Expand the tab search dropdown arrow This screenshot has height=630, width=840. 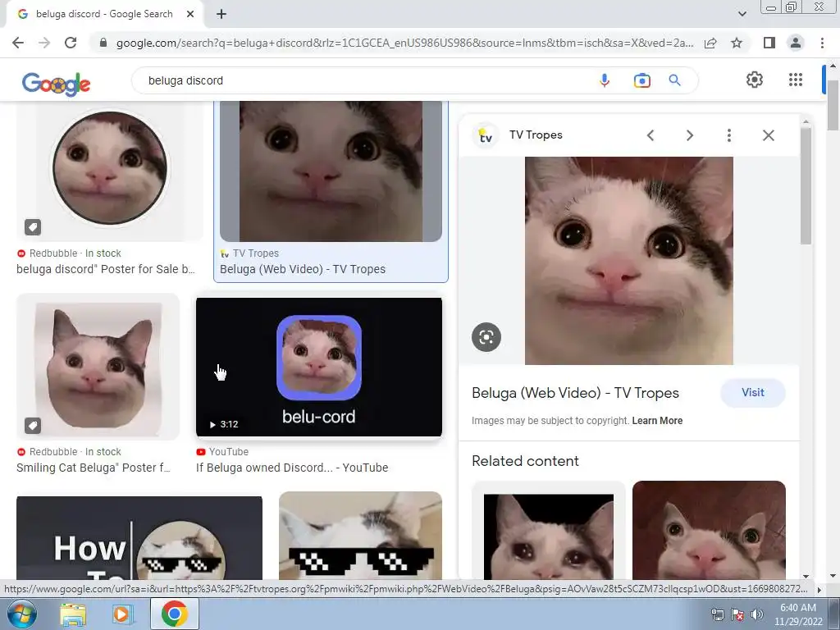click(742, 14)
